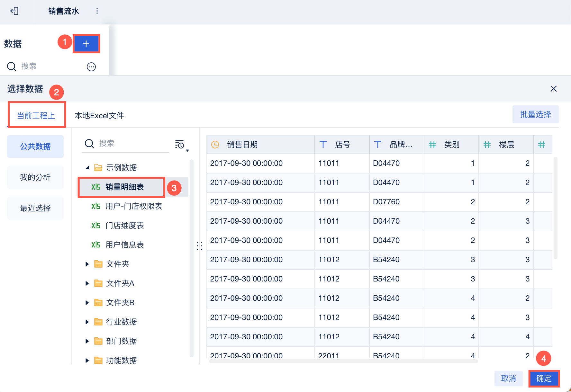Switch to the 本地Excel文件 tab
The height and width of the screenshot is (392, 571).
point(99,115)
